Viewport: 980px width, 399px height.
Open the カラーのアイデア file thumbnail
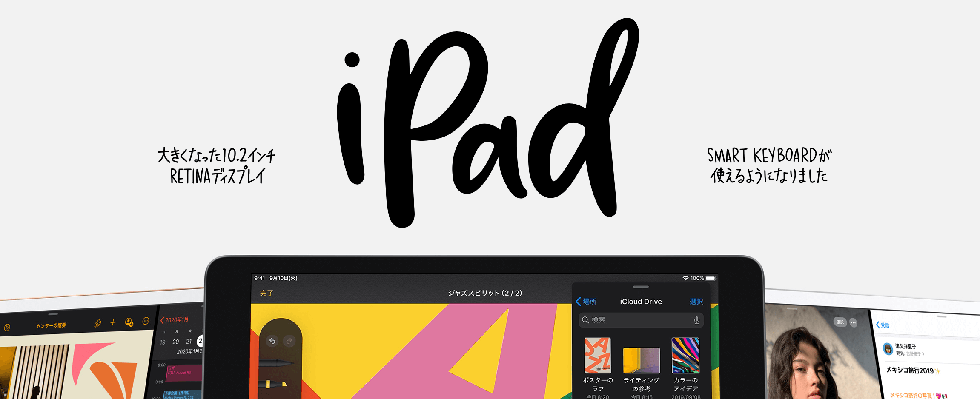click(x=685, y=356)
